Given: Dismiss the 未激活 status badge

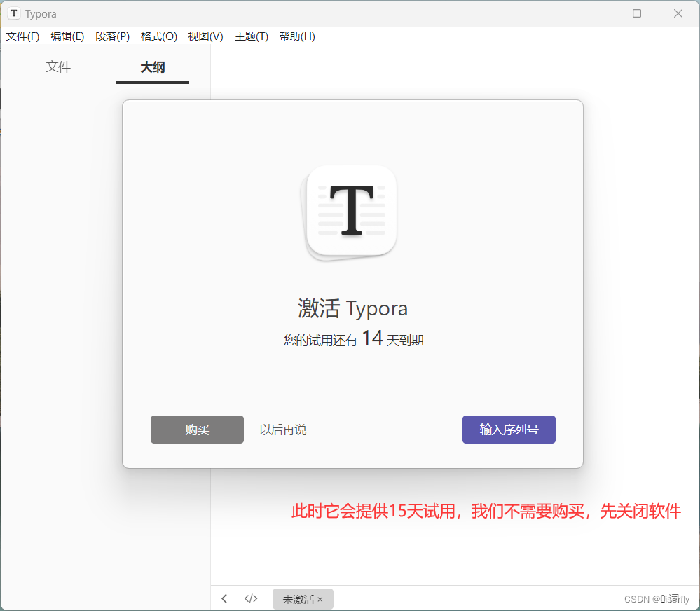Looking at the screenshot, I should coord(320,599).
